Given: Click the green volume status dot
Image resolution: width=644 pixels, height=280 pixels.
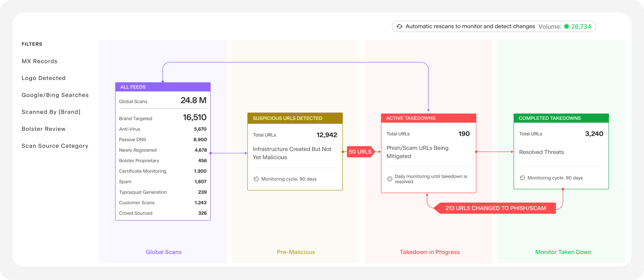Looking at the screenshot, I should click(567, 26).
